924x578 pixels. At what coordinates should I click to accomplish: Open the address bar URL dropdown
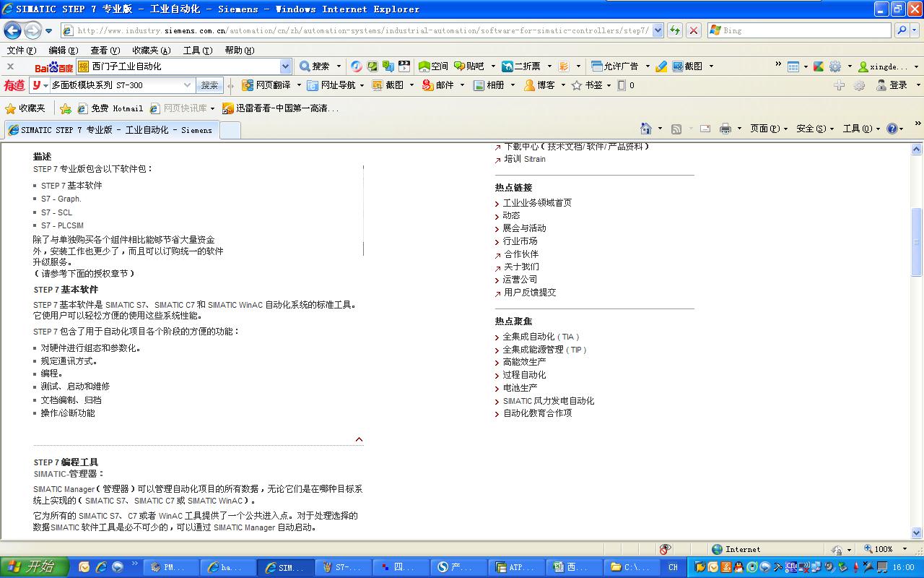[658, 30]
